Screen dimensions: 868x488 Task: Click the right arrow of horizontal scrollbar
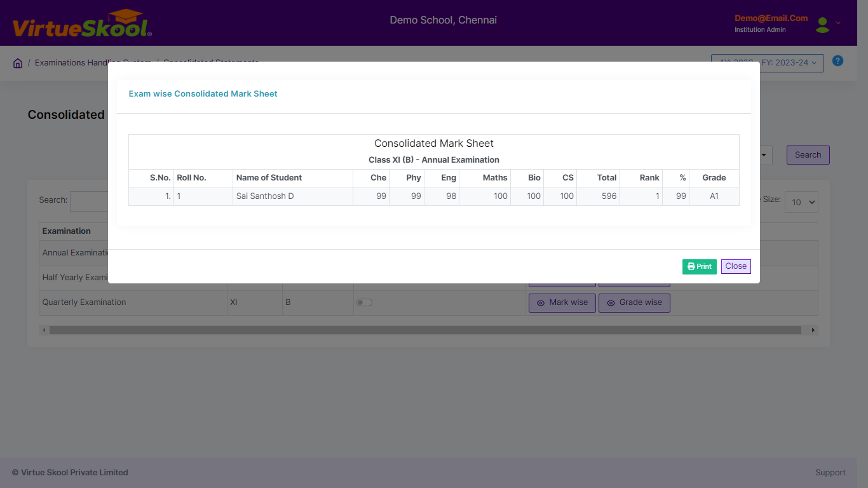tap(813, 330)
